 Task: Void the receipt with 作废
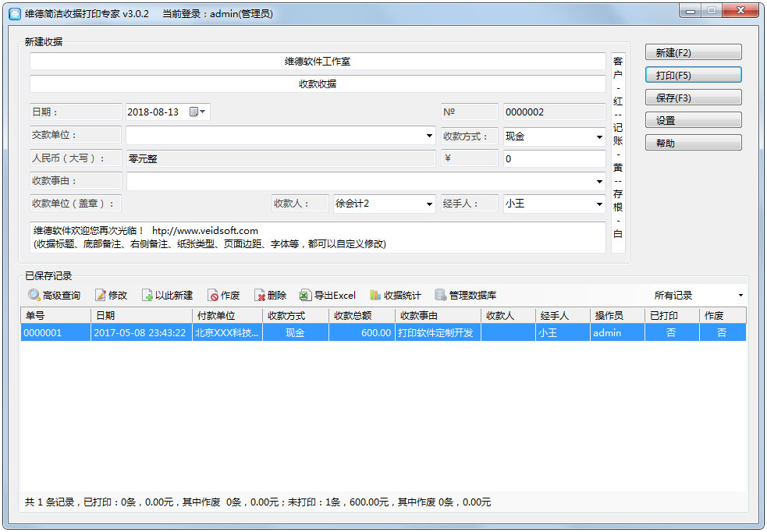(x=223, y=296)
